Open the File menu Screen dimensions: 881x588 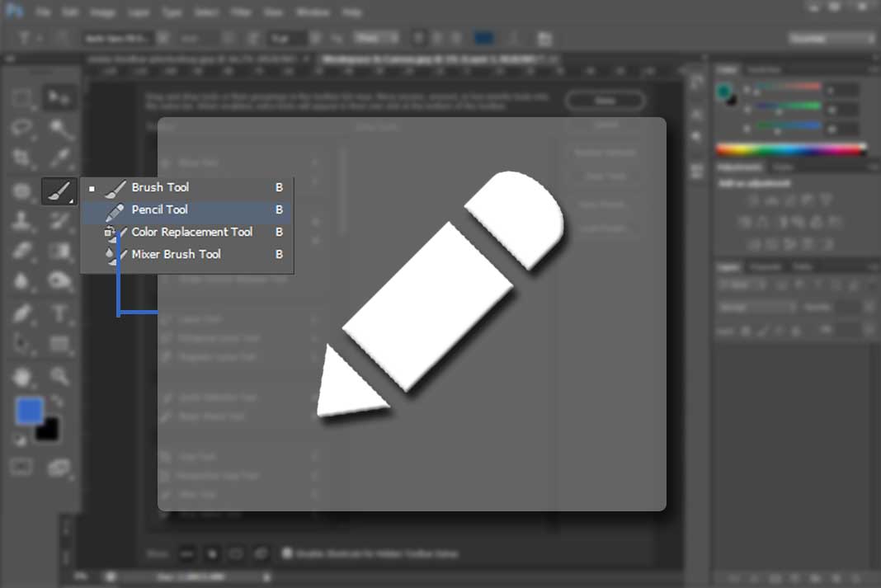coord(43,12)
